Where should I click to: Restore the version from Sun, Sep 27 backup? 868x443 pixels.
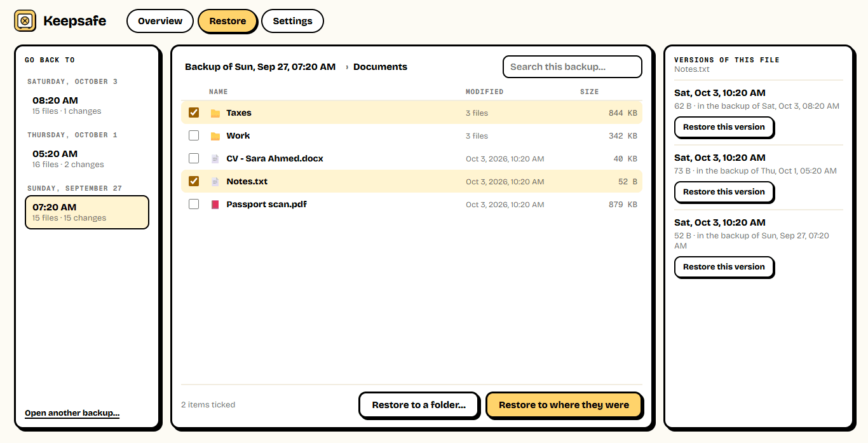click(724, 267)
